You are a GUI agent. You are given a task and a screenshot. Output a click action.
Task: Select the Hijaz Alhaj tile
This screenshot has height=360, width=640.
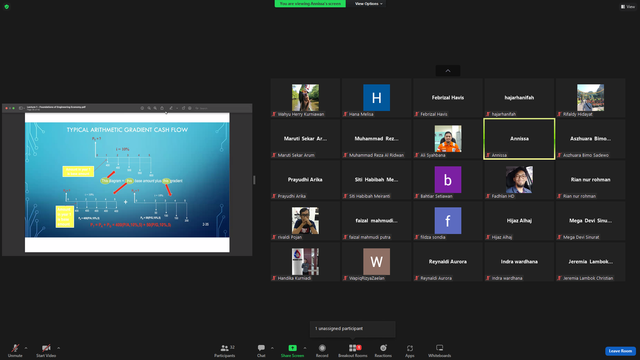pyautogui.click(x=519, y=221)
